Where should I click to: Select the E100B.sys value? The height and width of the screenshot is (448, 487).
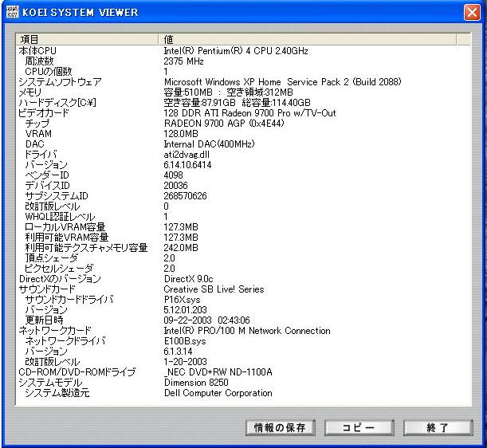pyautogui.click(x=185, y=341)
